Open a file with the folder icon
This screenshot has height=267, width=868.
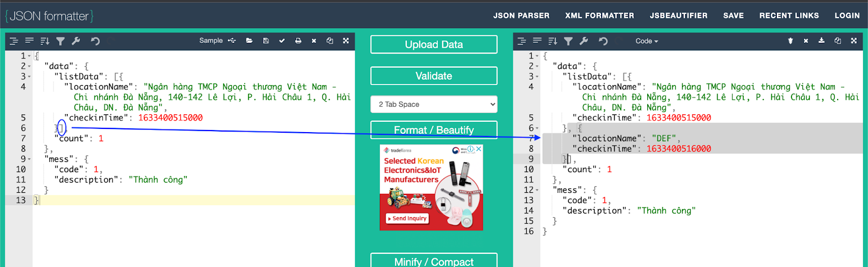pyautogui.click(x=250, y=41)
